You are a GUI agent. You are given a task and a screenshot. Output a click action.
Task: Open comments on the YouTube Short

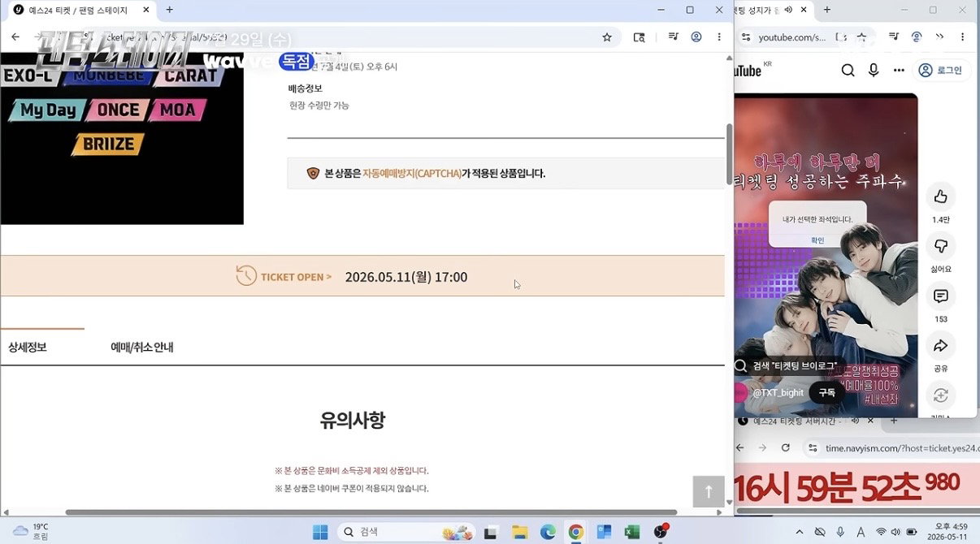tap(941, 296)
